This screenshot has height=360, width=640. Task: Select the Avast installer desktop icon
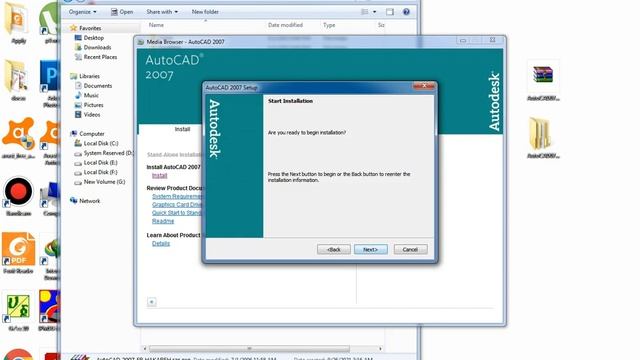tap(18, 139)
